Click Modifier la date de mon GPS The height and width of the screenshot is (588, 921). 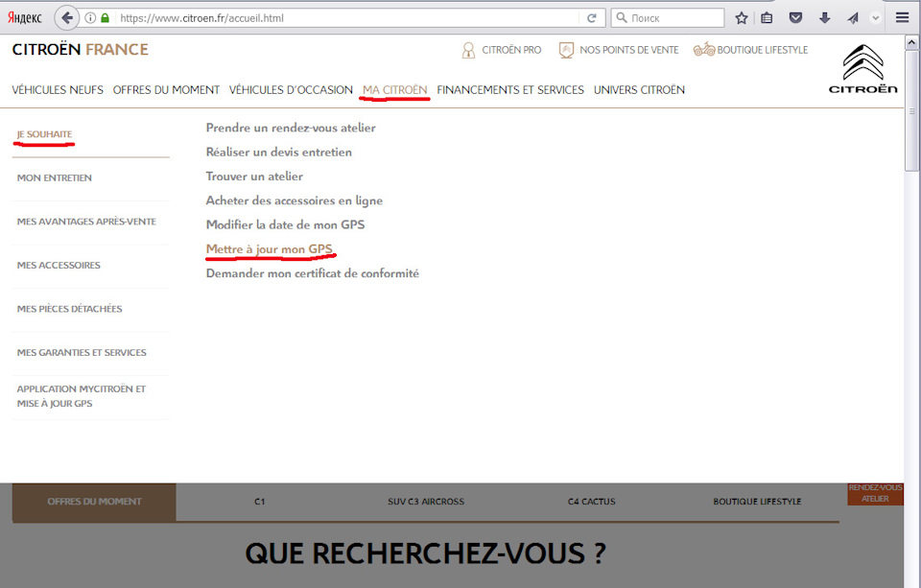point(286,225)
